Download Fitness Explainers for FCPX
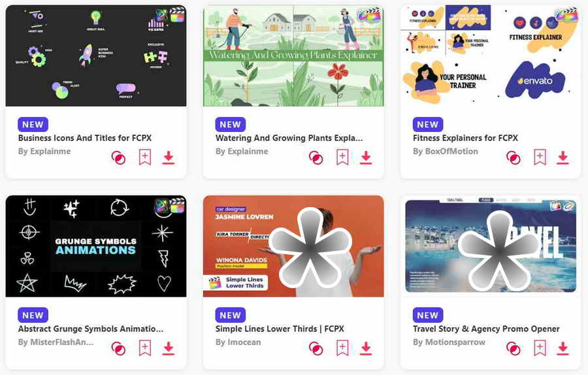Screen dimensions: 588x375 pos(563,157)
